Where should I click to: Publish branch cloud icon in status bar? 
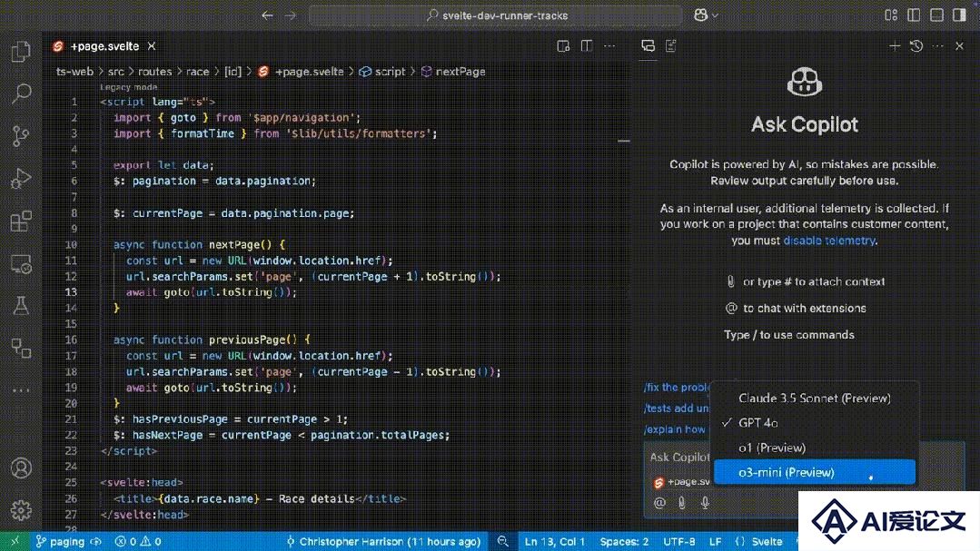(x=96, y=542)
